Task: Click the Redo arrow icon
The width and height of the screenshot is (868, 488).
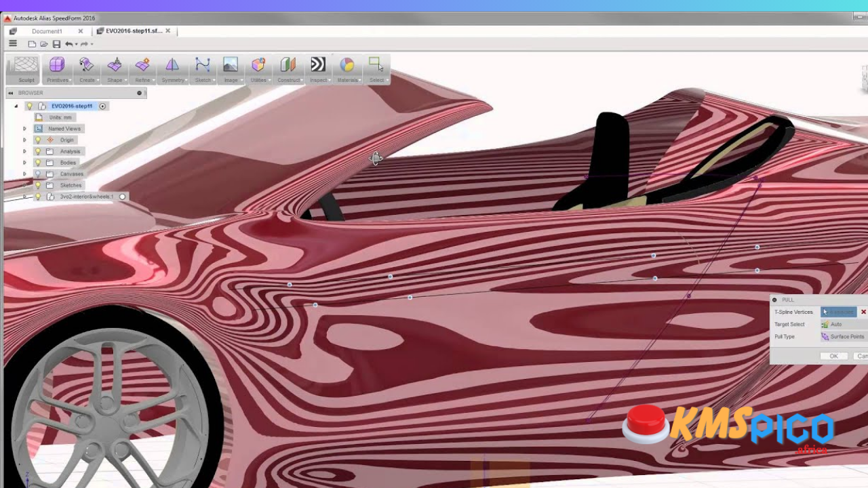Action: (x=84, y=44)
